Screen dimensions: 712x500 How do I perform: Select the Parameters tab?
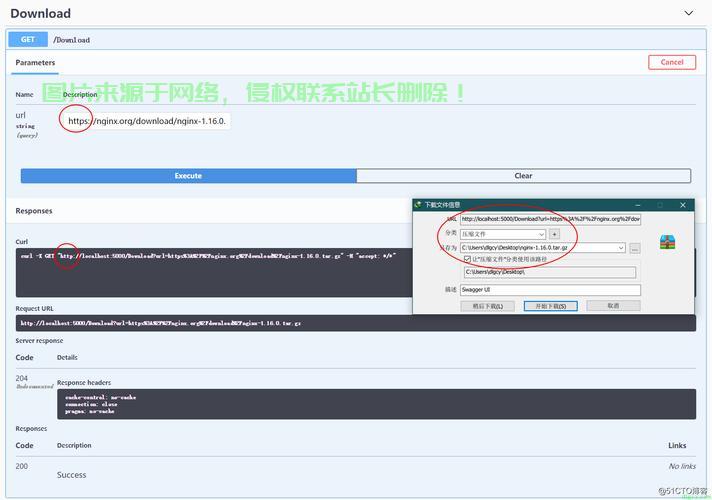point(35,62)
